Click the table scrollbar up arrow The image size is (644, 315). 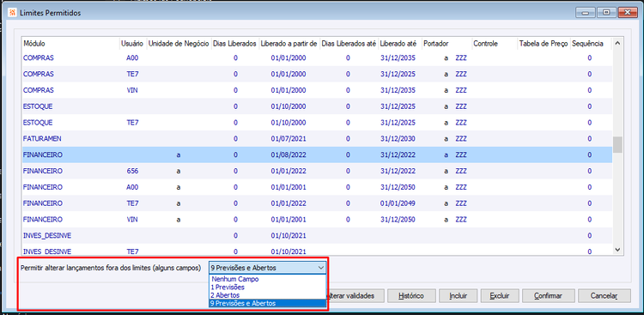tap(617, 43)
